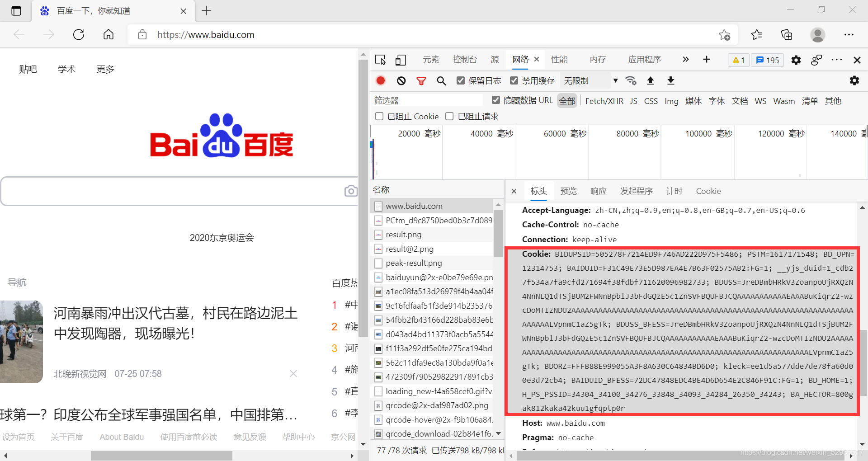This screenshot has width=868, height=461.
Task: Toggle the 隐藏数据 URL checkbox
Action: [x=496, y=100]
